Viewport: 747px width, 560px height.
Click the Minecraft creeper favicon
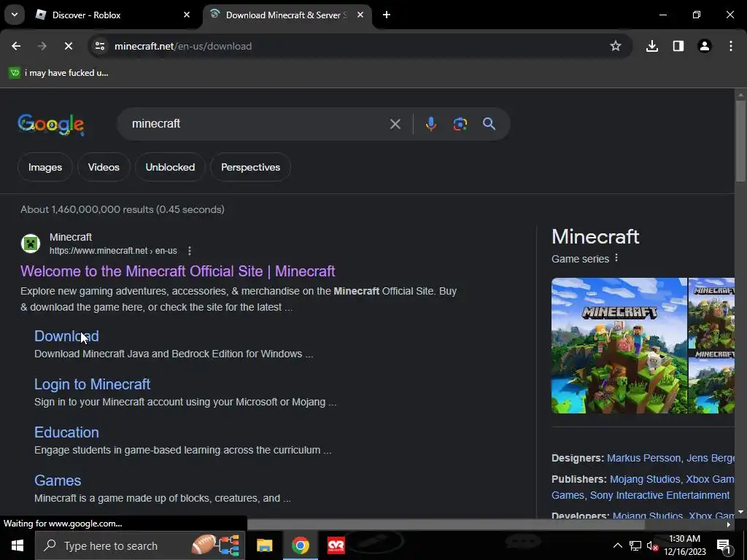31,244
